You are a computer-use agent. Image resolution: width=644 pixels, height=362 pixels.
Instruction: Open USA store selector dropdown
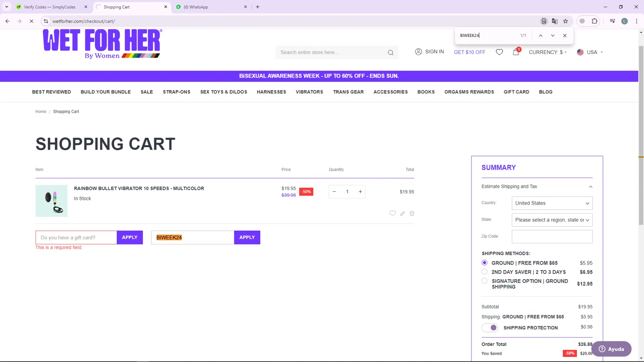[x=590, y=52]
